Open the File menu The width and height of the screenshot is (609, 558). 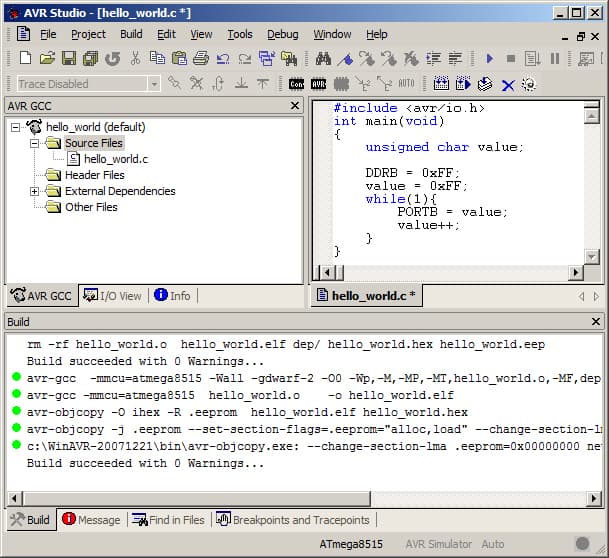(48, 34)
